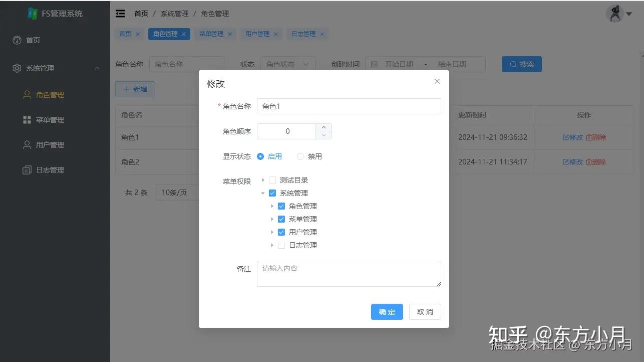644x362 pixels.
Task: Switch to the 日志管理 tab
Action: (303, 34)
